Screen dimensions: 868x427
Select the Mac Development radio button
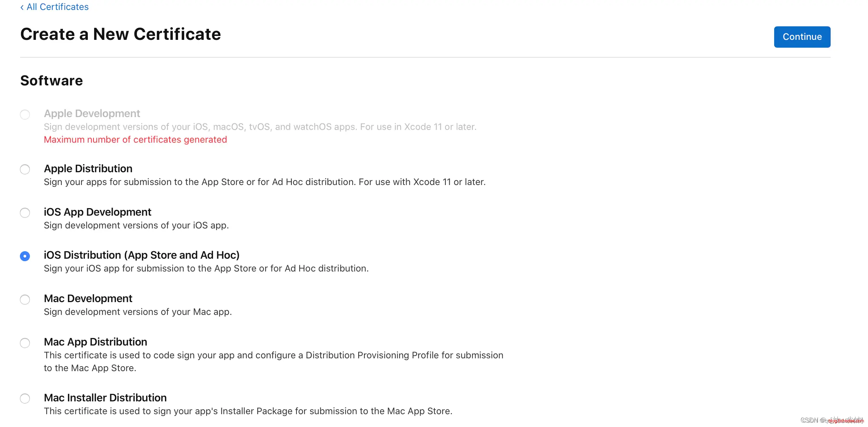[25, 300]
